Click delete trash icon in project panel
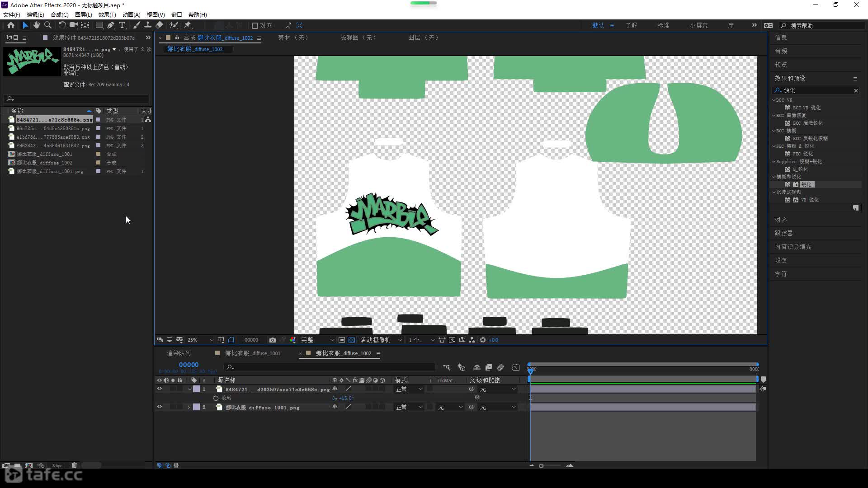This screenshot has width=868, height=488. (x=74, y=465)
